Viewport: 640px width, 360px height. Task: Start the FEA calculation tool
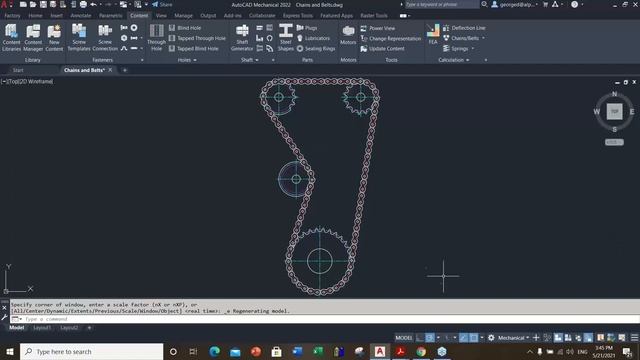coord(433,34)
